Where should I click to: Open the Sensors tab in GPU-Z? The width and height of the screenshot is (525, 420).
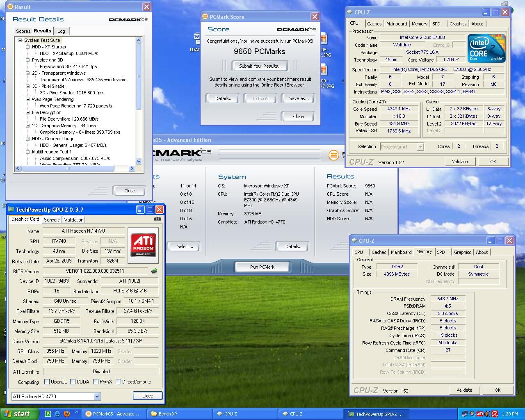52,220
